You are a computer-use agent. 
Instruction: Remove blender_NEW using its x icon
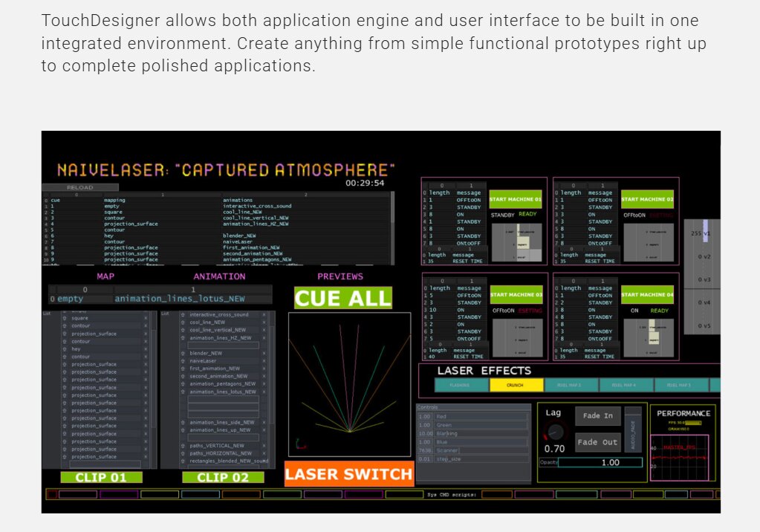click(265, 354)
